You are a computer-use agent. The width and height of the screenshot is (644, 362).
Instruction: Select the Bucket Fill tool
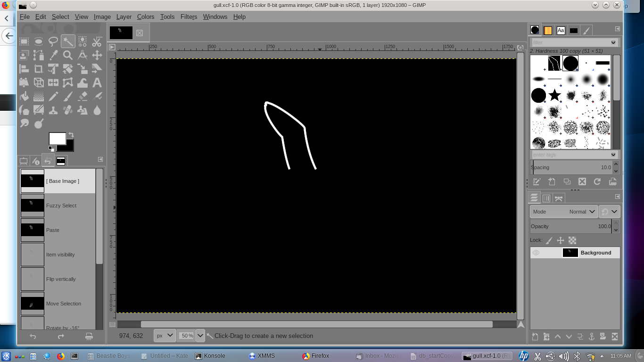click(24, 96)
